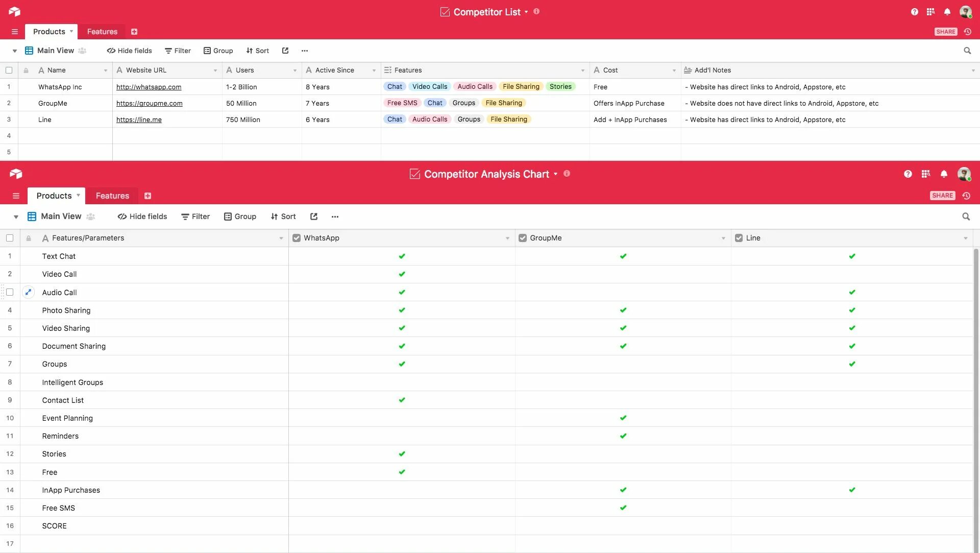The image size is (980, 553).
Task: Open Users column dropdown
Action: tap(295, 70)
